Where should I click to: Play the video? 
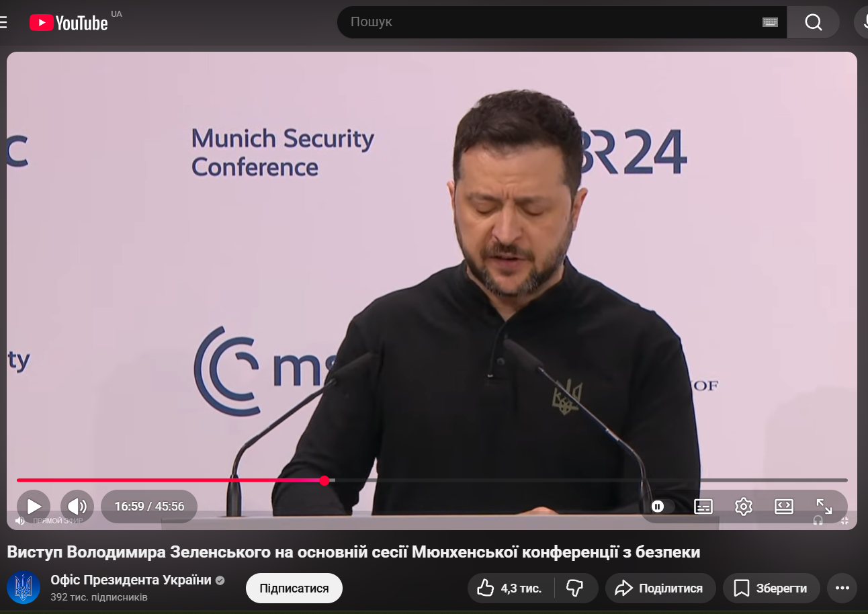(x=34, y=507)
